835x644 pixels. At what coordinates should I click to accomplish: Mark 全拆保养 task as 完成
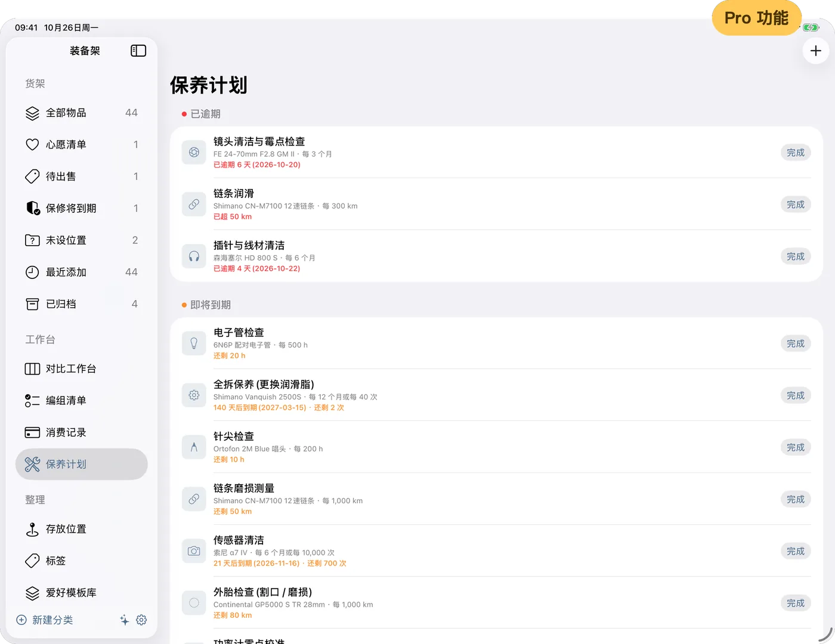tap(796, 395)
